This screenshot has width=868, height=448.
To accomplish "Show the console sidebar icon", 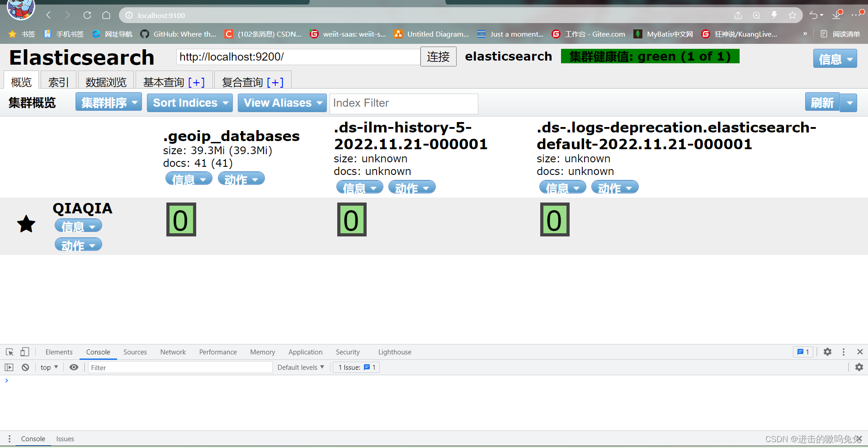I will (9, 368).
